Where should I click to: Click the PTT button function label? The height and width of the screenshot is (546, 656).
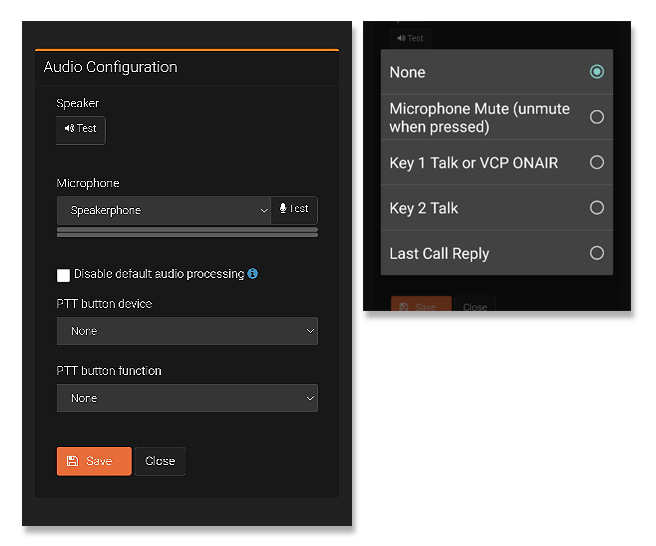click(x=109, y=371)
